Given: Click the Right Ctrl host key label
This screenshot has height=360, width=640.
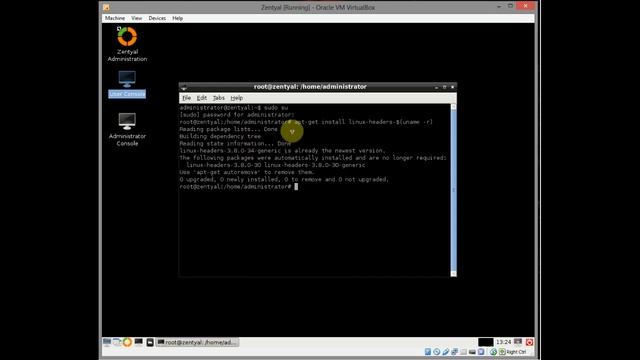Looking at the screenshot, I should click(x=516, y=352).
